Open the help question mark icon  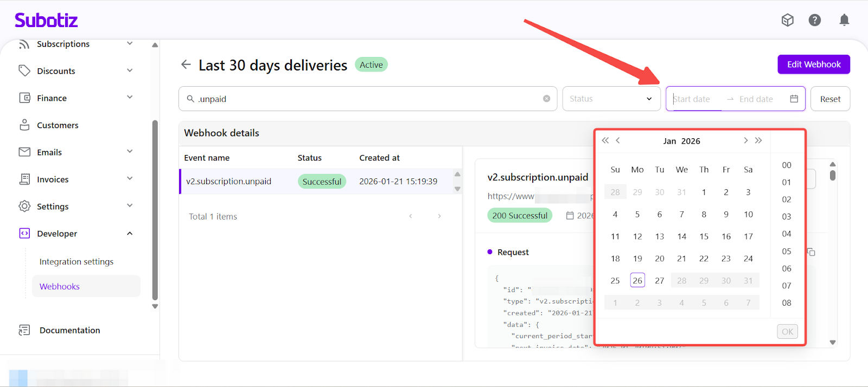[x=814, y=20]
